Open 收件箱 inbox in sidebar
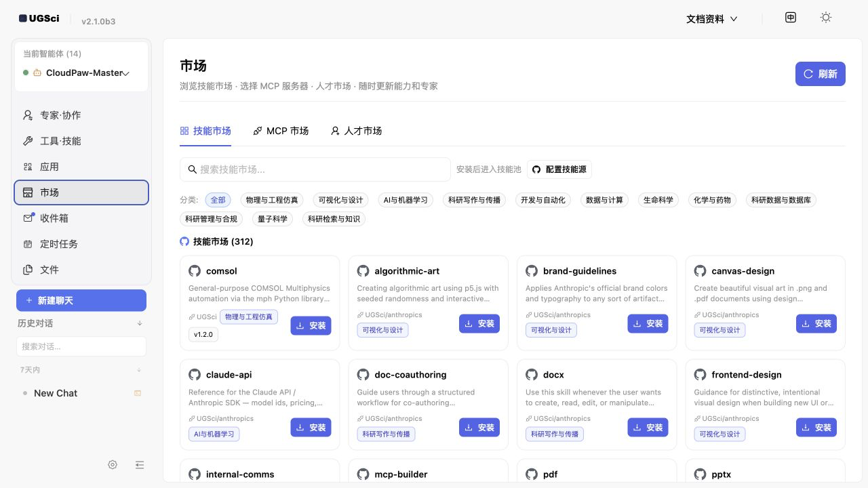The height and width of the screenshot is (488, 868). point(81,218)
